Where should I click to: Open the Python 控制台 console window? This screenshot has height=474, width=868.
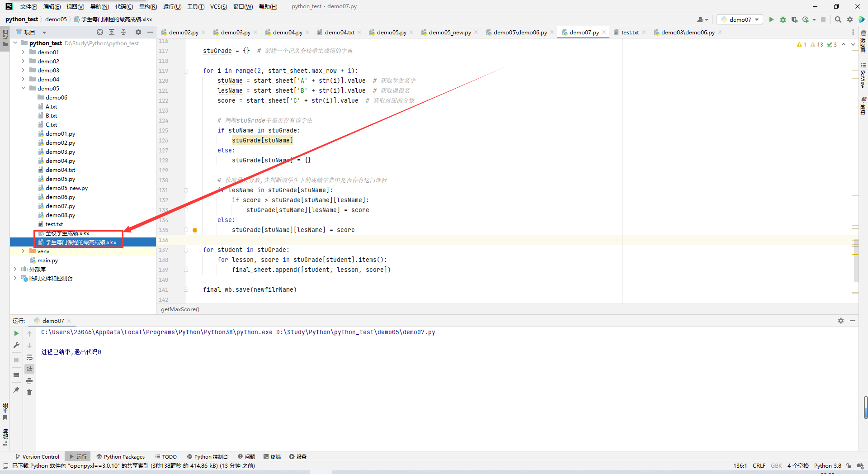[x=208, y=457]
